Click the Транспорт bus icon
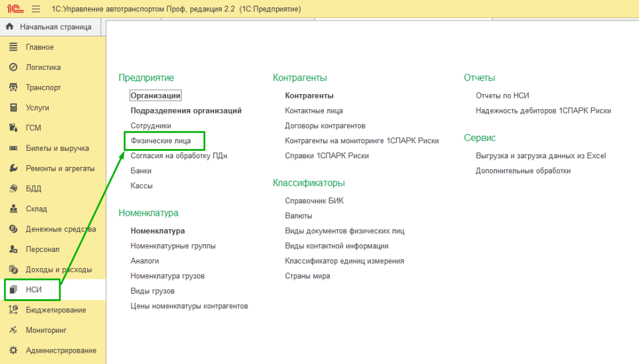This screenshot has width=639, height=364. pyautogui.click(x=13, y=88)
